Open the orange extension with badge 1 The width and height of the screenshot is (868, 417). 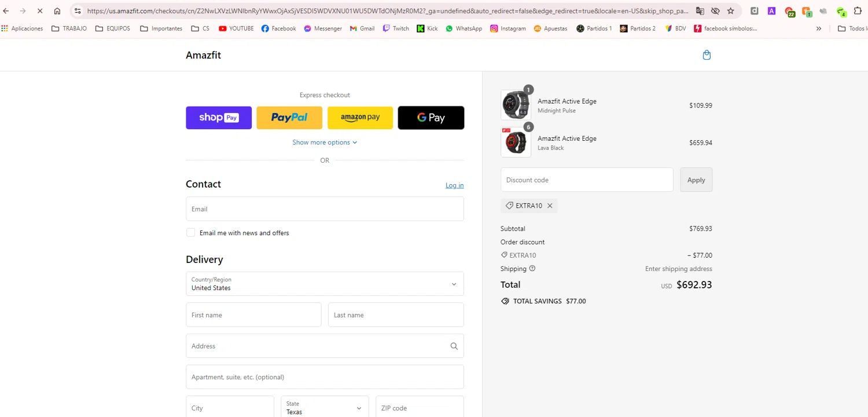tap(807, 12)
